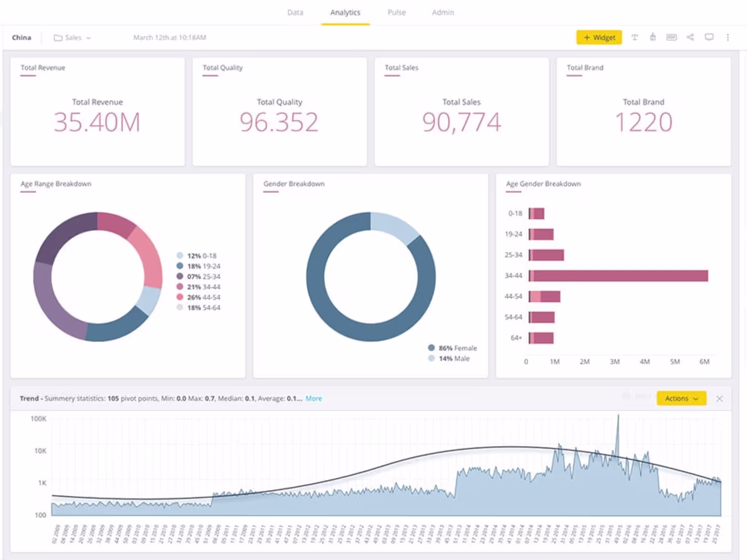Toggle the 44-54 legend entry visibility
This screenshot has height=560, width=747.
click(198, 297)
